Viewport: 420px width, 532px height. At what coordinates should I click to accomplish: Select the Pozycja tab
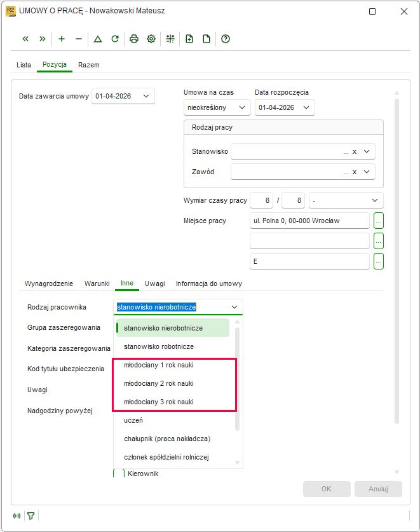[55, 64]
